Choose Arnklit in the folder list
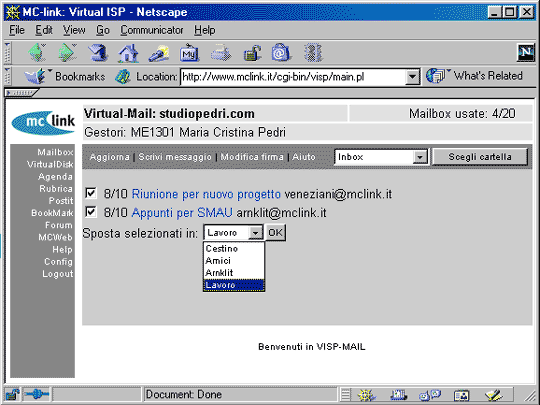Image resolution: width=540 pixels, height=405 pixels. [x=234, y=272]
